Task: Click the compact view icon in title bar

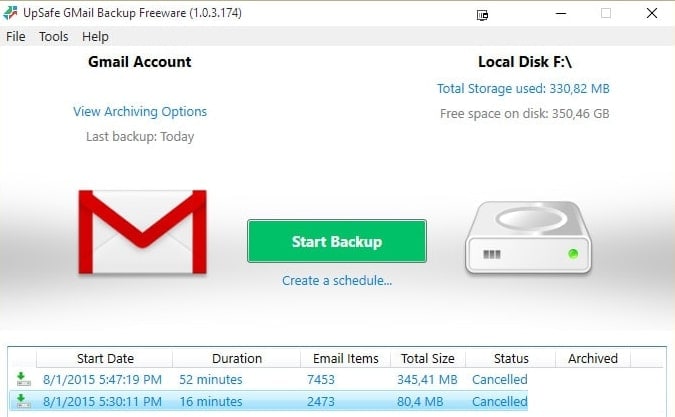Action: pos(484,14)
